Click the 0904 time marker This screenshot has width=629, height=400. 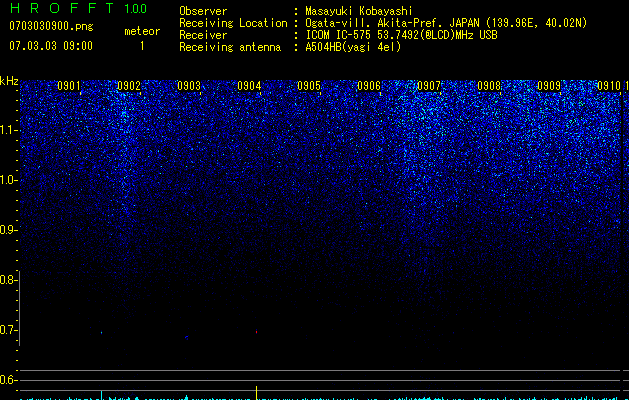point(249,86)
